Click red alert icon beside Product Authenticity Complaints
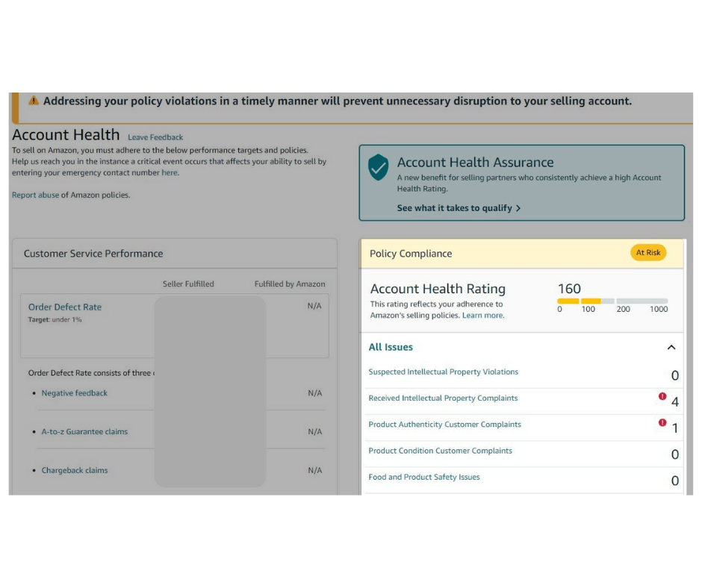This screenshot has height=588, width=702. click(x=662, y=423)
